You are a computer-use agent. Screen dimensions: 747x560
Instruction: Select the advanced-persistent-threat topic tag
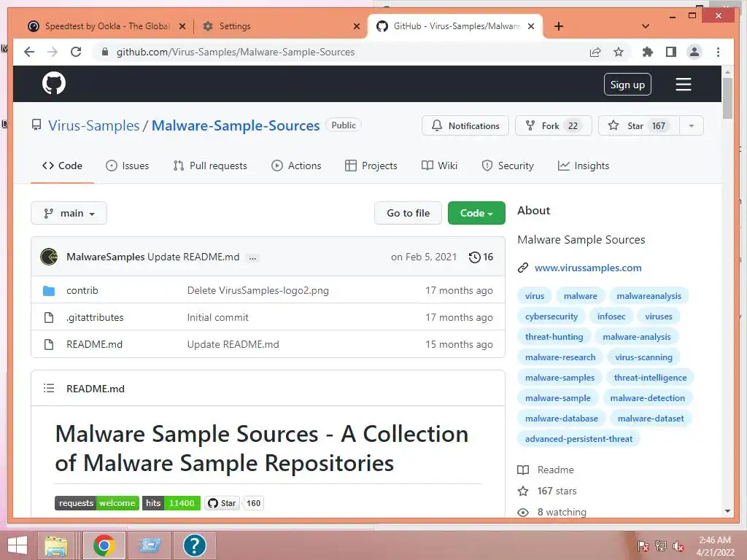(578, 439)
